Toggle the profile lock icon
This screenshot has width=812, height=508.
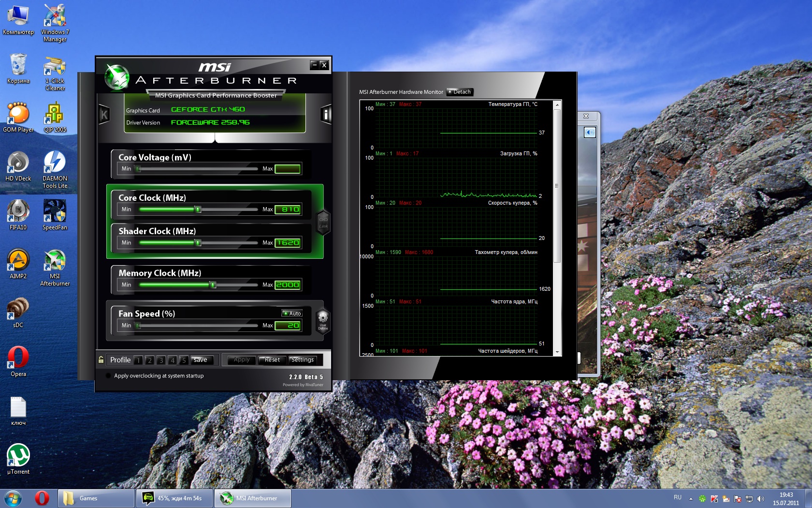click(x=101, y=359)
